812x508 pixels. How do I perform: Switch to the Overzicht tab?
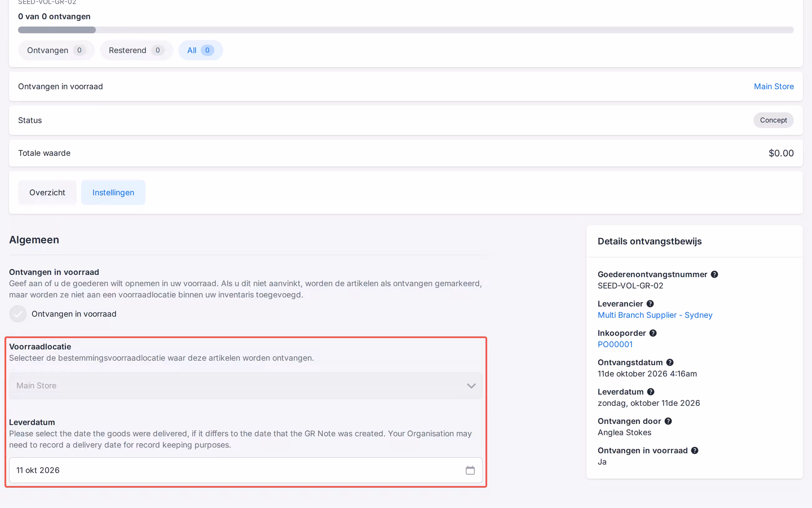47,192
